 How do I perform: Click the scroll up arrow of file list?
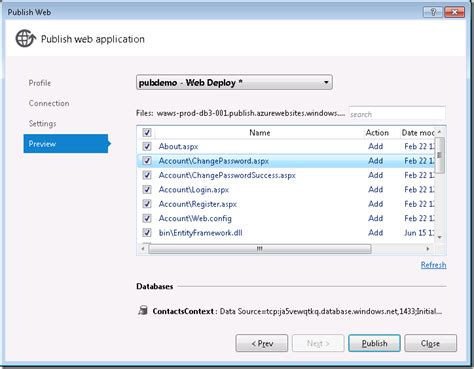tap(440, 132)
